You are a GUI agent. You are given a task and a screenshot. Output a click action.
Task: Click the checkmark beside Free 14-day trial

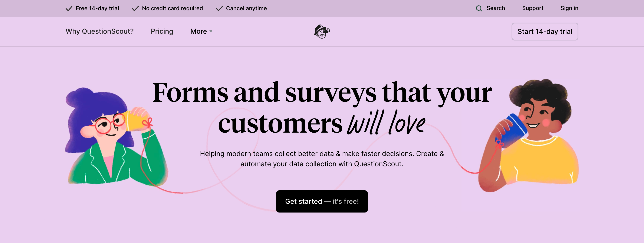69,8
